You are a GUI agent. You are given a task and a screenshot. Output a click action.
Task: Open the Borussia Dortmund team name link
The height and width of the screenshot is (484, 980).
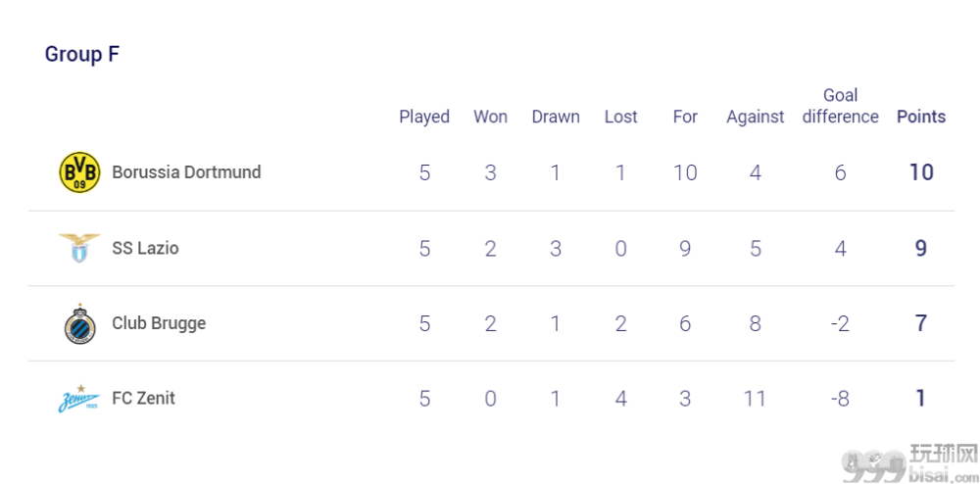(x=186, y=172)
